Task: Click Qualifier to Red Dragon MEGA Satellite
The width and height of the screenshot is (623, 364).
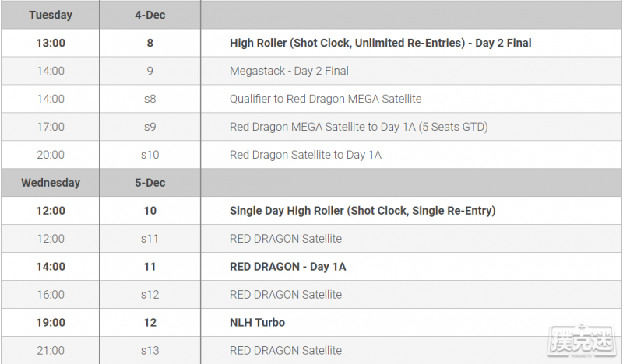Action: tap(326, 99)
